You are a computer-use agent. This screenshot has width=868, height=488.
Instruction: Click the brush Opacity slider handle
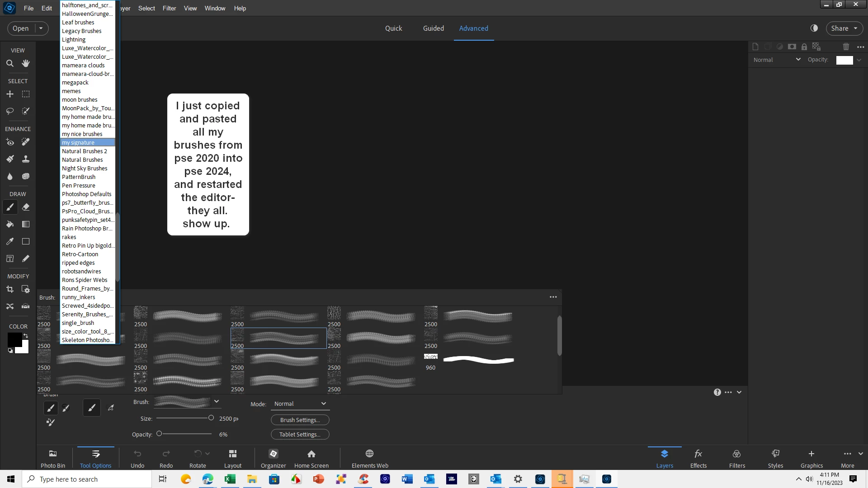[159, 434]
